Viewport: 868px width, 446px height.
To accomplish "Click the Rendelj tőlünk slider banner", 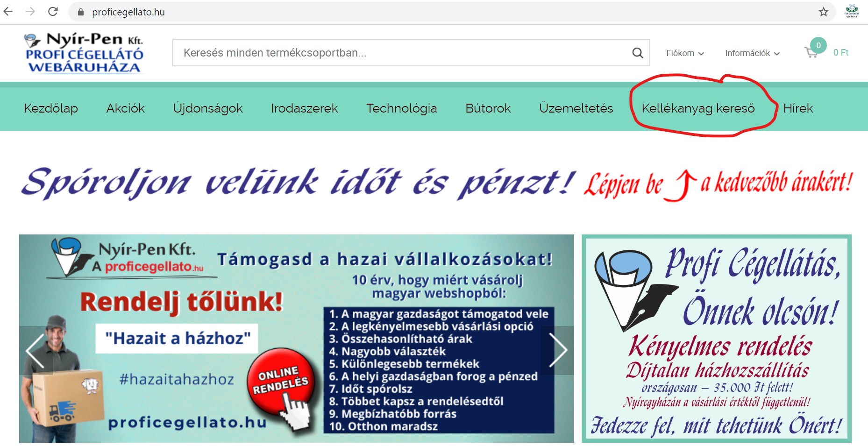I will pyautogui.click(x=297, y=339).
